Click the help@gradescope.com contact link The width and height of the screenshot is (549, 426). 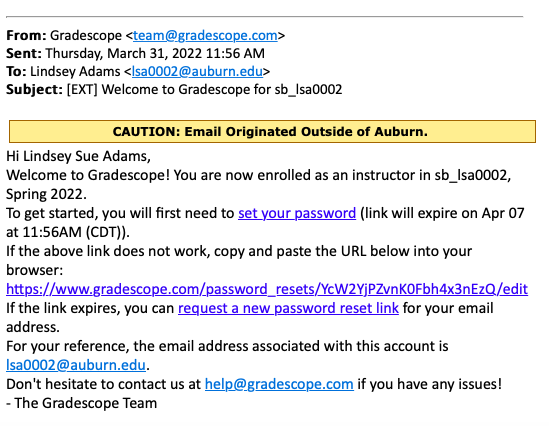point(279,384)
